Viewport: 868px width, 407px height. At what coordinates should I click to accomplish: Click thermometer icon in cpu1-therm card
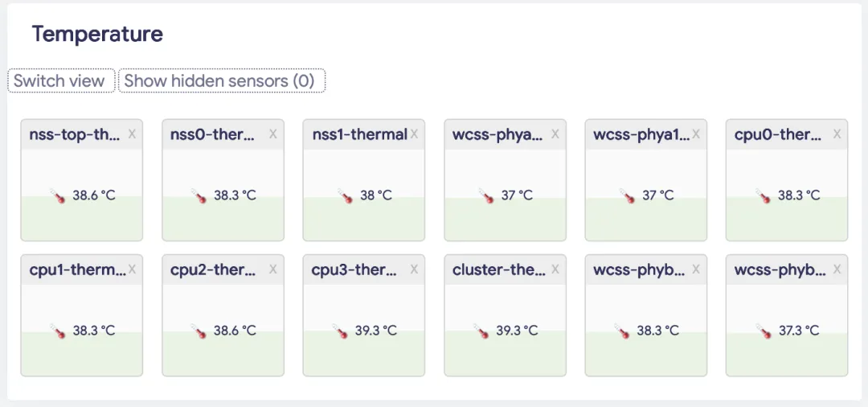pyautogui.click(x=56, y=331)
